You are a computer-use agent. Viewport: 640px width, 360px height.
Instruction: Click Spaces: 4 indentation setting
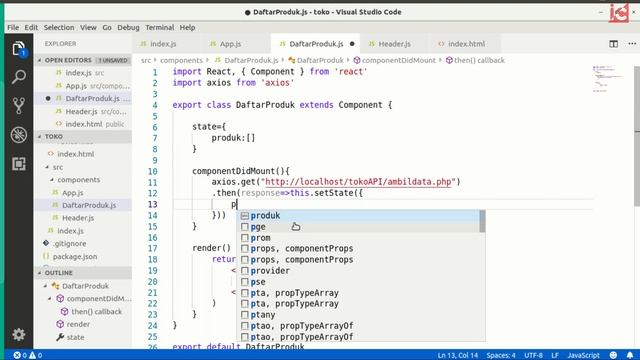click(501, 355)
